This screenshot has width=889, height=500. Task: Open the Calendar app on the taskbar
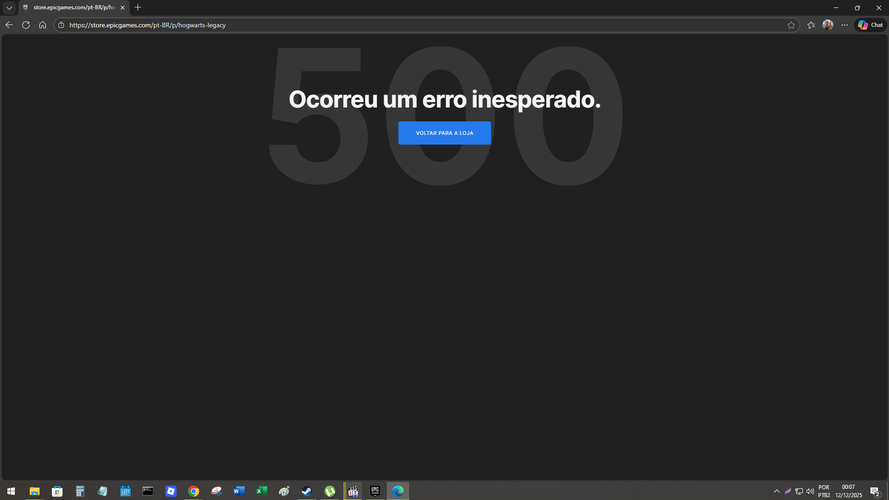tap(125, 491)
